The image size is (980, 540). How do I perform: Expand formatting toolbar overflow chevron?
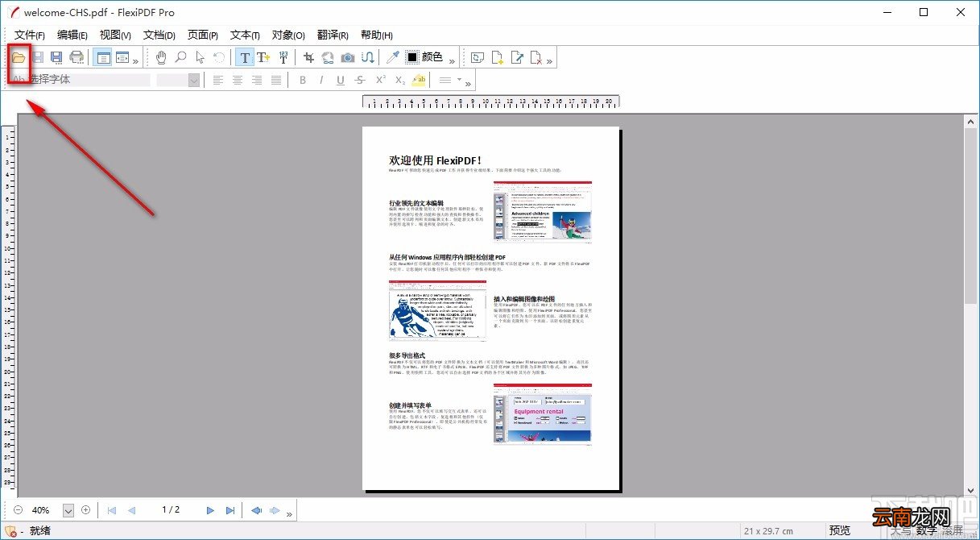(x=469, y=83)
